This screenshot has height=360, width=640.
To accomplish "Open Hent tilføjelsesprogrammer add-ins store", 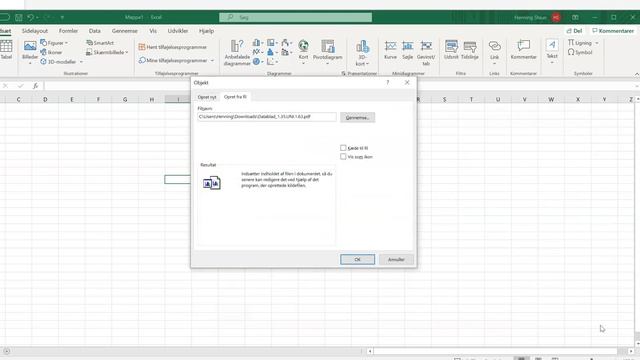I will (173, 47).
